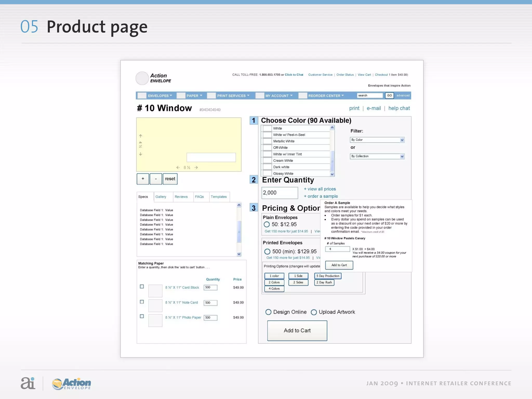Image resolution: width=532 pixels, height=399 pixels.
Task: Select Design Online radio option
Action: point(268,312)
